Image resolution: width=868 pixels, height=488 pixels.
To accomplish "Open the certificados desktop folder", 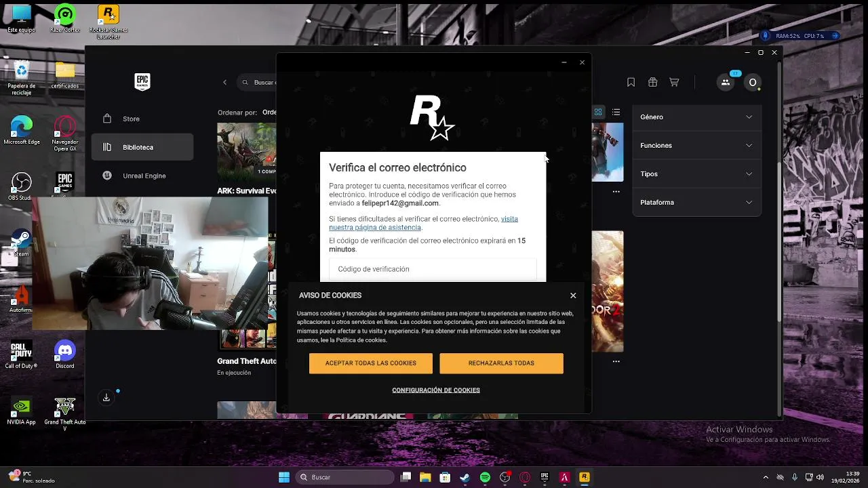I will [65, 75].
